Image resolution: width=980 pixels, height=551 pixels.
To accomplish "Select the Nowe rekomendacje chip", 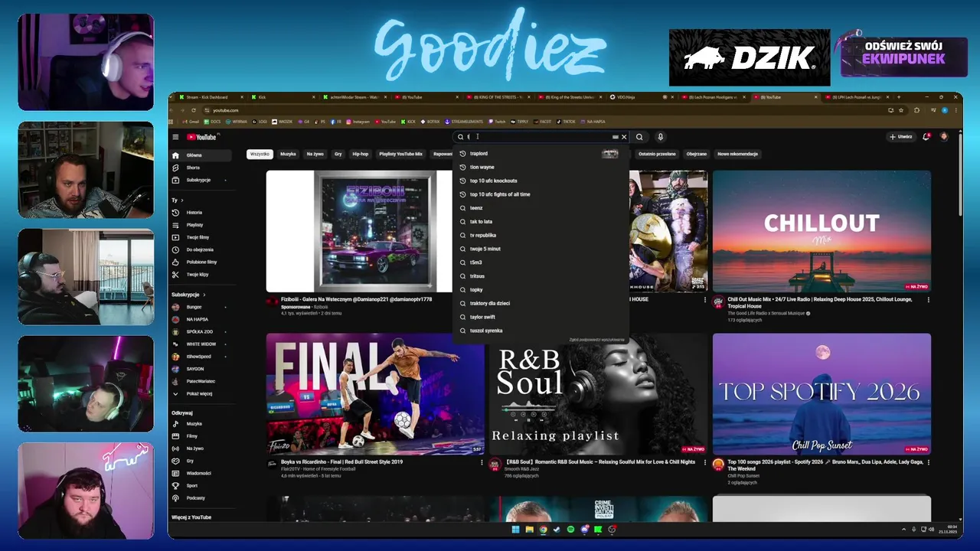I will 737,154.
